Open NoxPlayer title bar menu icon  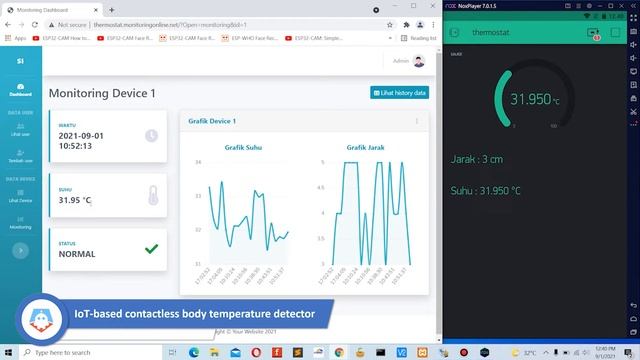tap(578, 6)
